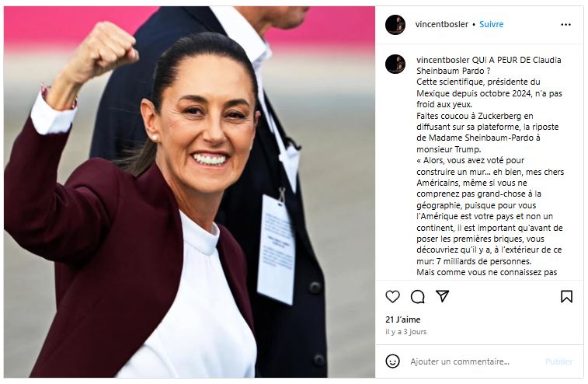Click the Publier button
The image size is (588, 384).
click(x=558, y=361)
